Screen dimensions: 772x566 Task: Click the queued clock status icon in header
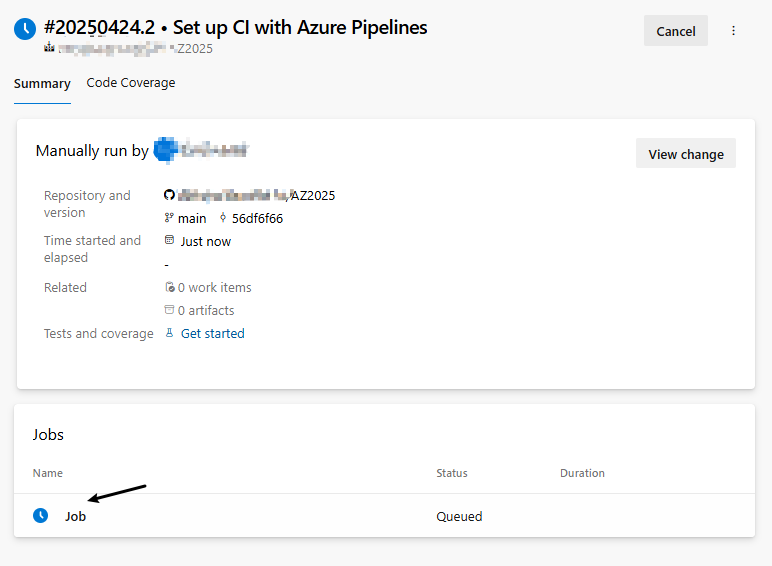click(x=25, y=29)
